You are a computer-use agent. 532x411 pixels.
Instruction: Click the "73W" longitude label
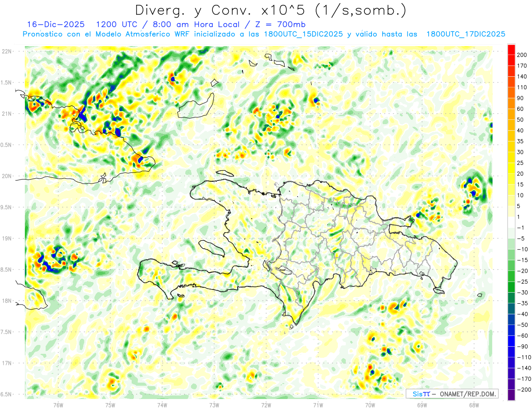pos(214,405)
